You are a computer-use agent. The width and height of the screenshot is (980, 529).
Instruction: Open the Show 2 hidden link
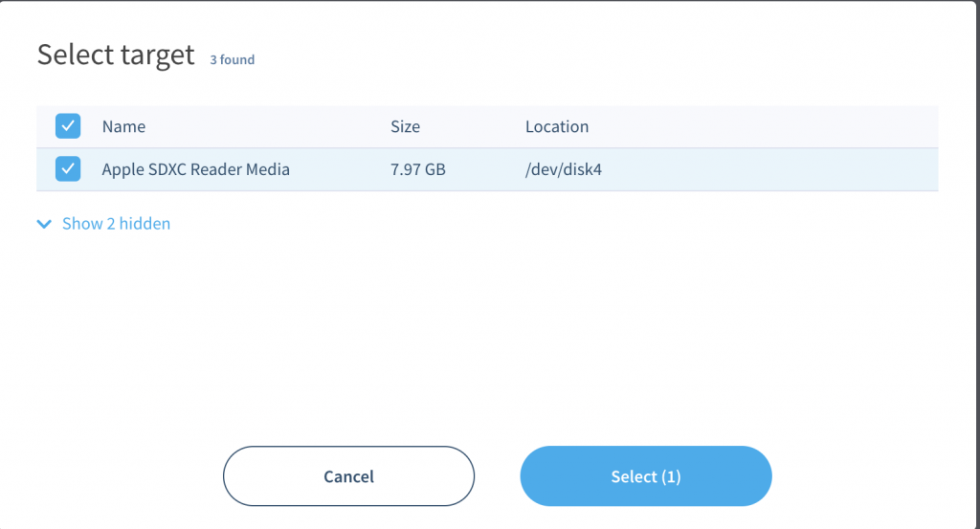(x=116, y=224)
